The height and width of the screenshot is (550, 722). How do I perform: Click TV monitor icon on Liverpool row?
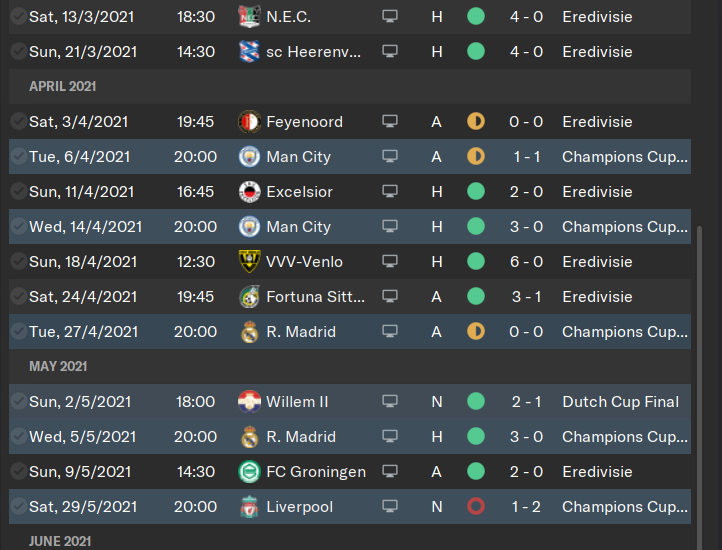tap(390, 507)
